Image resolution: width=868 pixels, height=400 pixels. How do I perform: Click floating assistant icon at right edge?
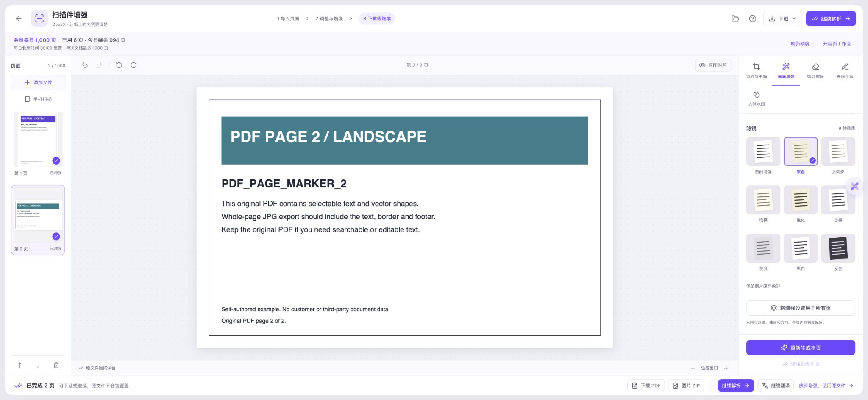click(854, 186)
